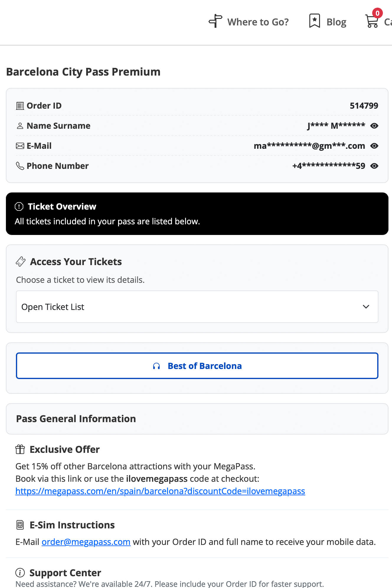Open the shopping cart icon
Screen dimensions: 392x588
(x=372, y=22)
